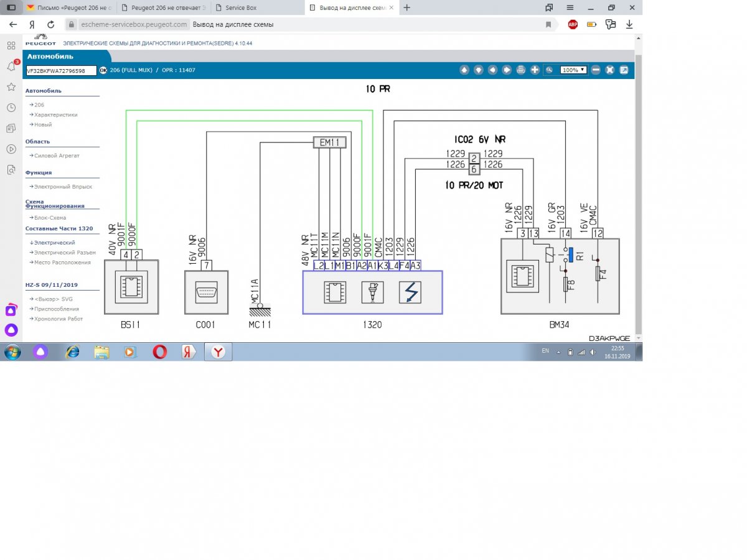This screenshot has width=747, height=560.
Task: Open the Место Расположения link
Action: 61,262
